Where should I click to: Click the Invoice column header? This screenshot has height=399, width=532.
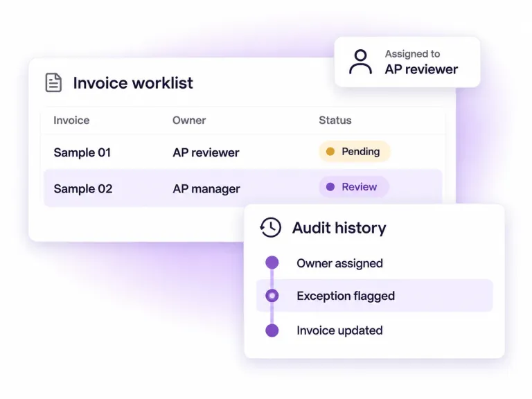[x=71, y=120]
